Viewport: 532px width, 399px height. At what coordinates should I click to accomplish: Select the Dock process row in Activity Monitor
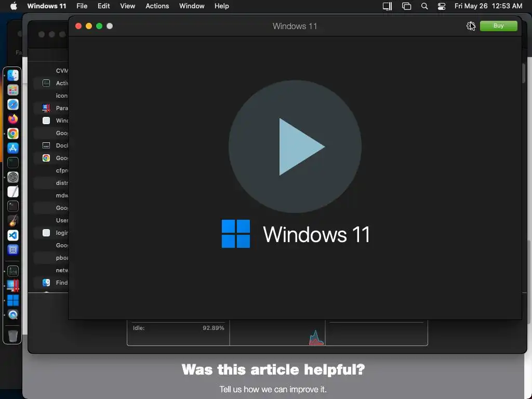click(50, 145)
